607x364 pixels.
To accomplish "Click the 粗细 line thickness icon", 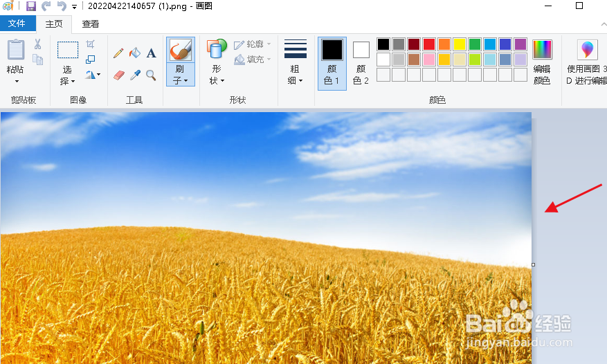I will click(x=296, y=49).
